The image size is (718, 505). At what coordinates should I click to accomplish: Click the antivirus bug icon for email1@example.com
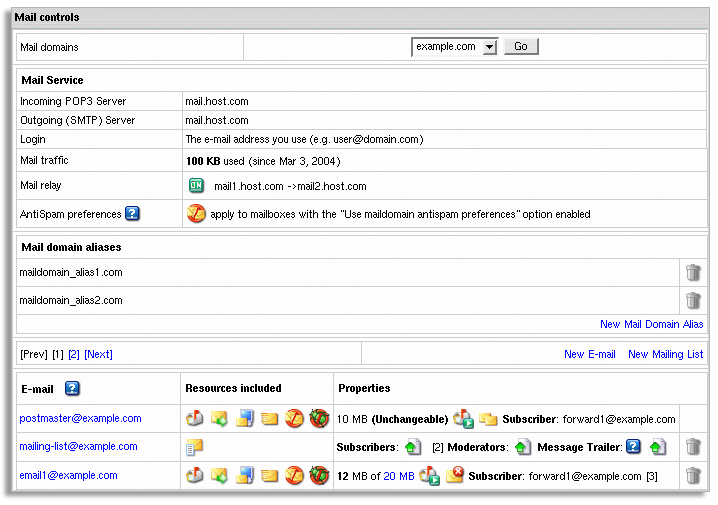319,475
